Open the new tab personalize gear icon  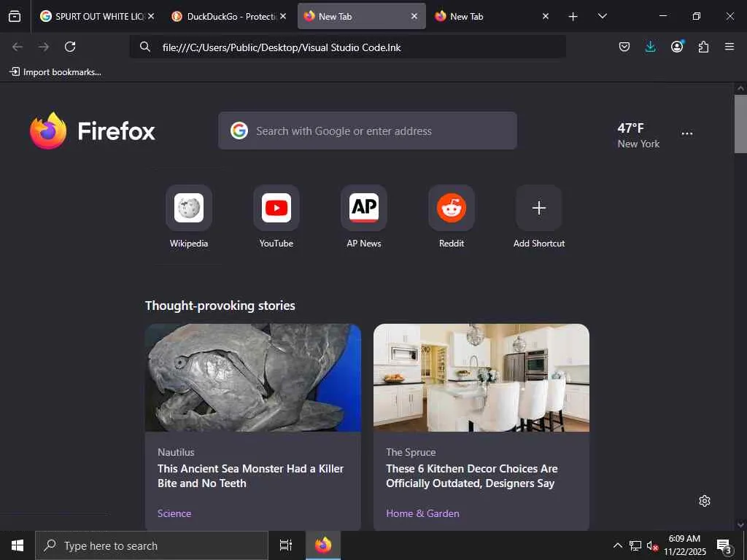[x=705, y=501]
